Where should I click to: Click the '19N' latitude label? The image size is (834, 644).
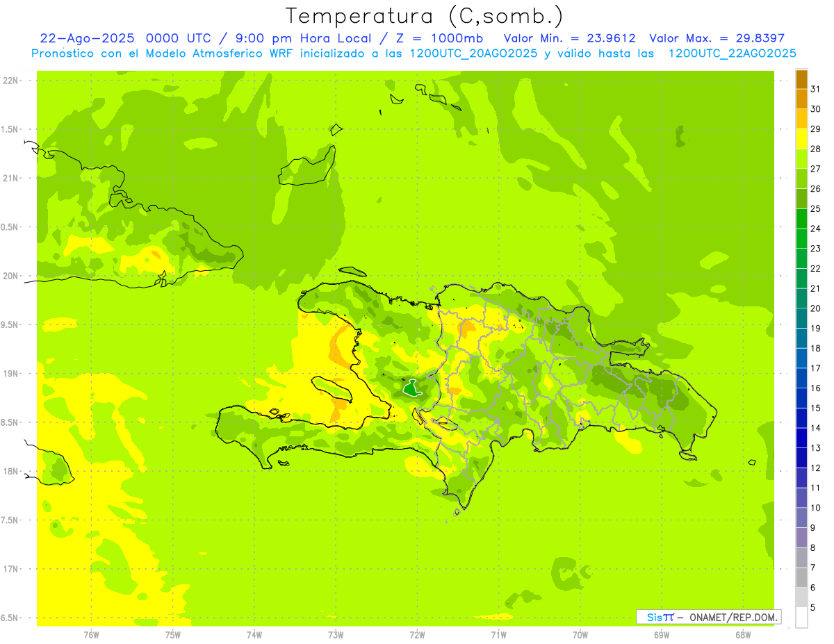[x=11, y=373]
